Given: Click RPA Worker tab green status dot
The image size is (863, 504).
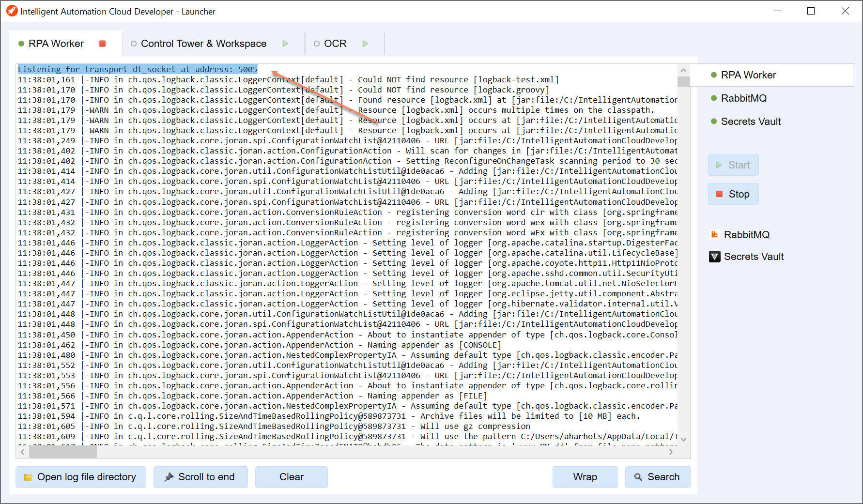Looking at the screenshot, I should pos(21,44).
